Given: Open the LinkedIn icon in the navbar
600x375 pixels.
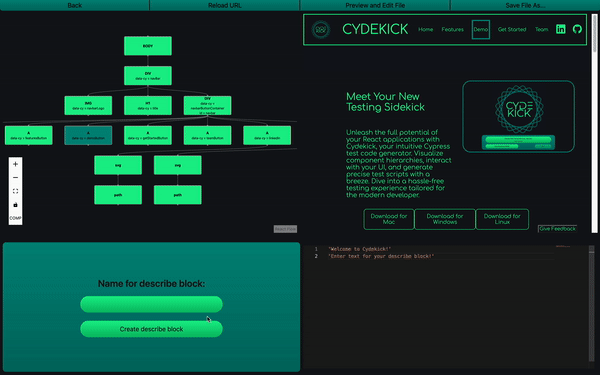Looking at the screenshot, I should point(561,29).
